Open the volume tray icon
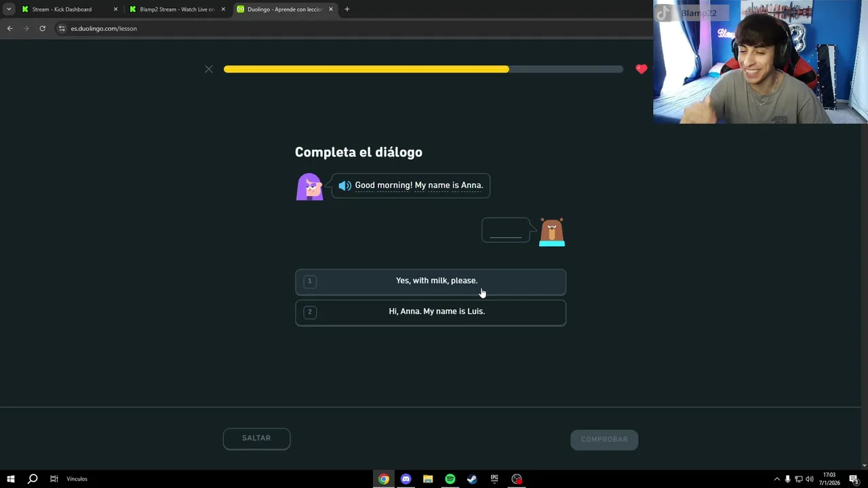The image size is (868, 488). (x=809, y=479)
